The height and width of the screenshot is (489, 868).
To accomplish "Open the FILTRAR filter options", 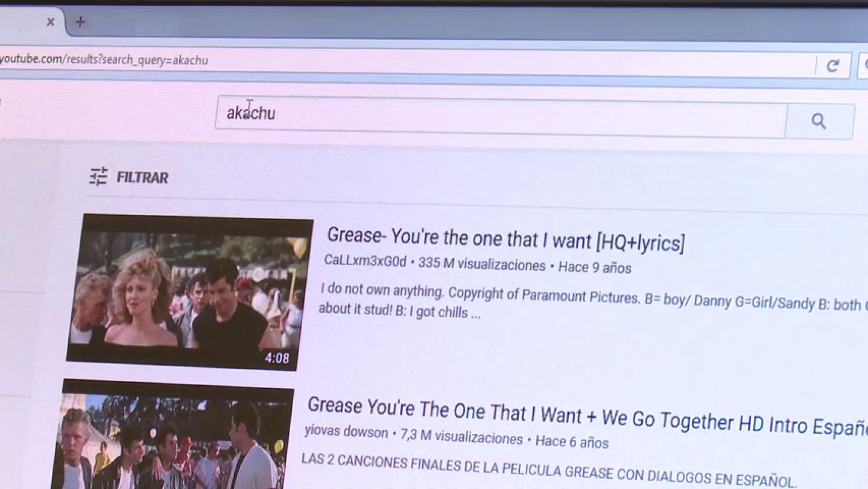I will click(x=142, y=177).
